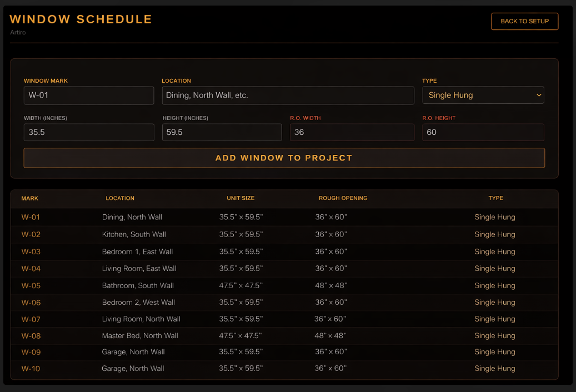Click the WINDOW SCHEDULE title heading

(81, 19)
